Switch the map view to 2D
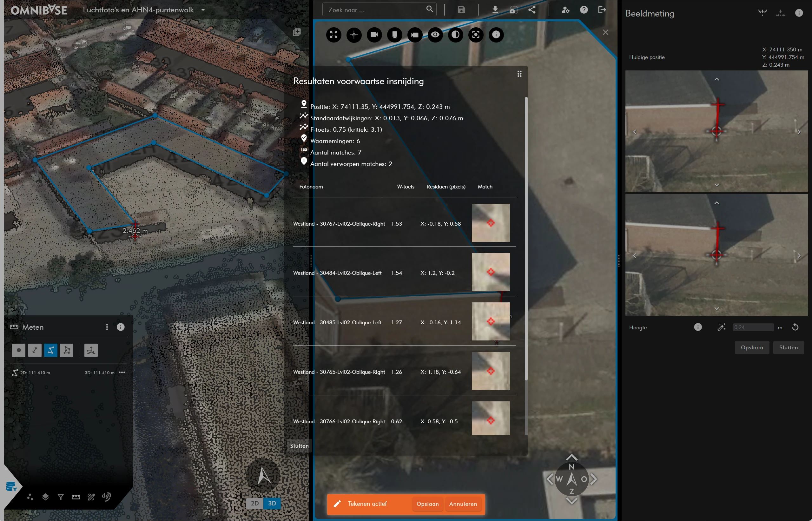The height and width of the screenshot is (521, 812). tap(255, 503)
